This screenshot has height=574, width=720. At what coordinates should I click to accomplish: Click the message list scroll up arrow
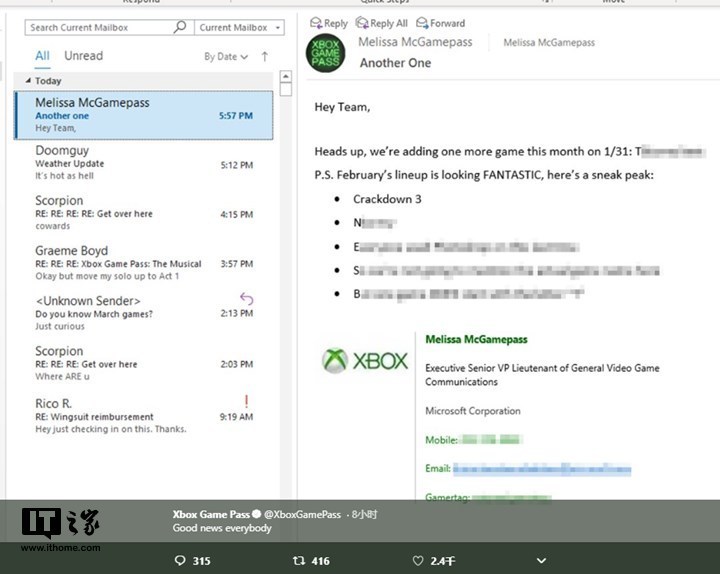pos(286,76)
